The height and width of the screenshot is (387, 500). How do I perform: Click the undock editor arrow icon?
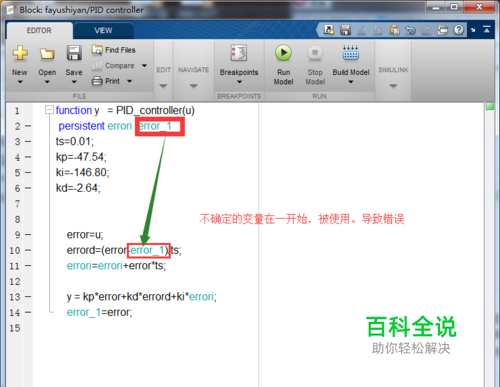[x=473, y=30]
